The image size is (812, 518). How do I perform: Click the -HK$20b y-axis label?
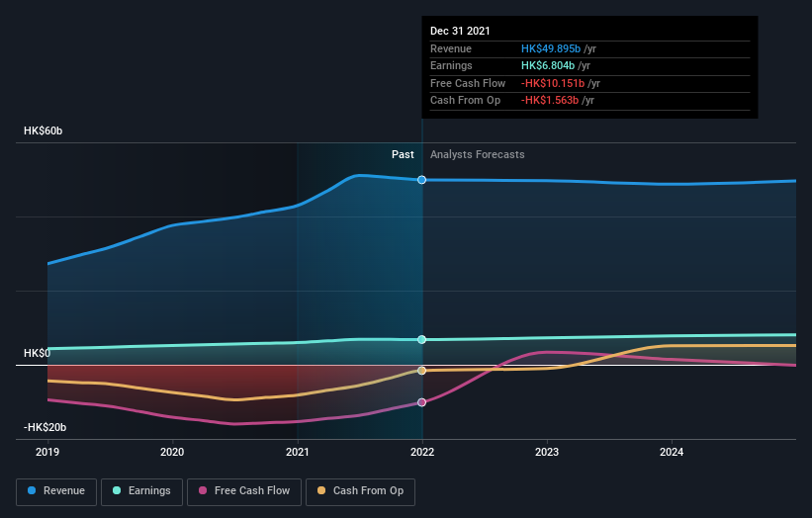[45, 427]
